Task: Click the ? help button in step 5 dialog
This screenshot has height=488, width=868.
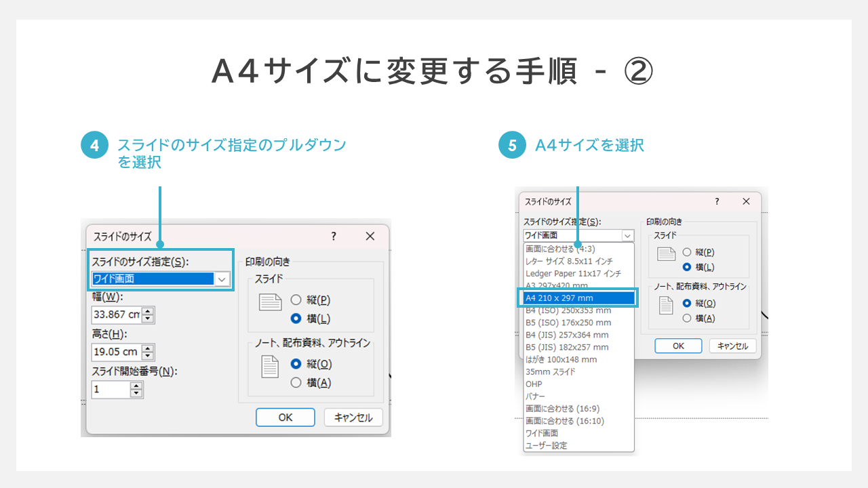Action: pos(717,201)
